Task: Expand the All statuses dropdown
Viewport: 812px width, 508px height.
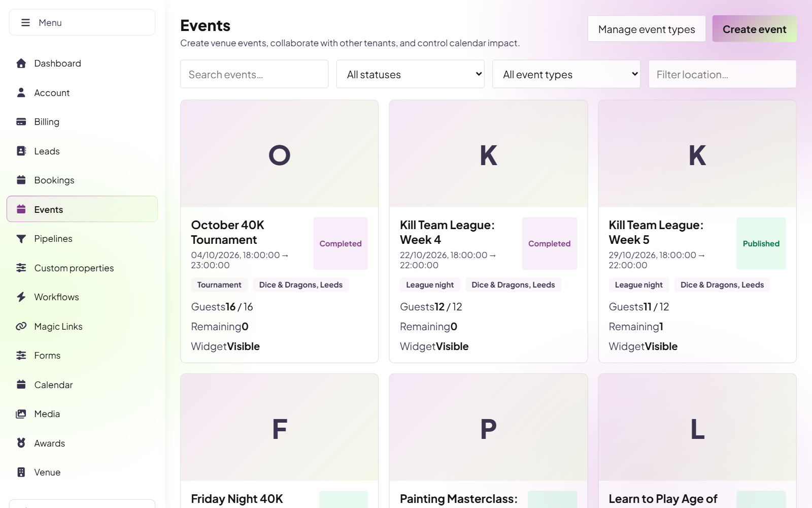Action: [410, 74]
